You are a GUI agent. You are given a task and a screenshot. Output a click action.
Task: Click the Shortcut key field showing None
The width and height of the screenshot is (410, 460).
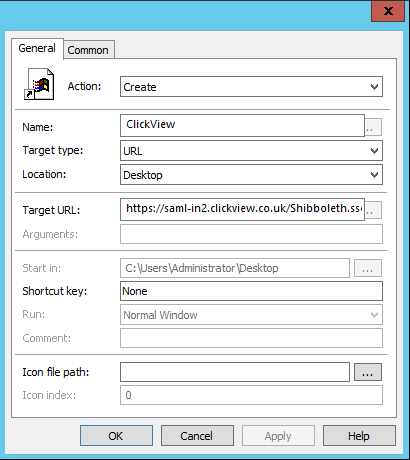[x=251, y=291]
